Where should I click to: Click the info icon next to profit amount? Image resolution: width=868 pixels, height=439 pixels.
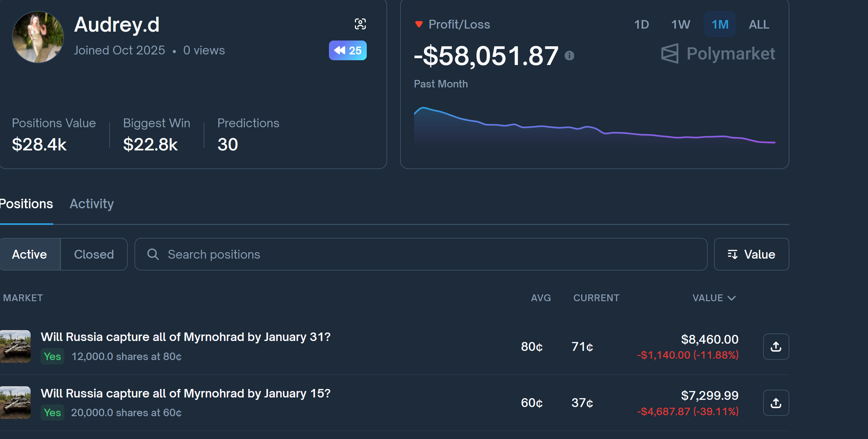569,55
